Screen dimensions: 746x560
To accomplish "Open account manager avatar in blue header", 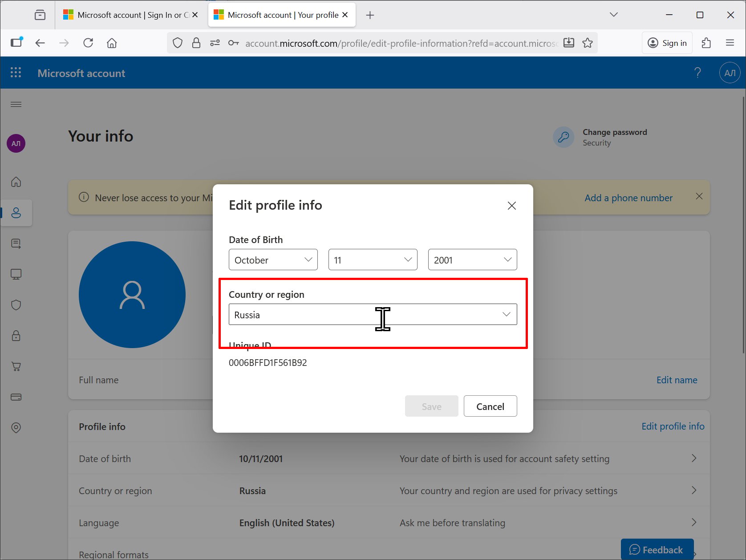I will pyautogui.click(x=730, y=73).
